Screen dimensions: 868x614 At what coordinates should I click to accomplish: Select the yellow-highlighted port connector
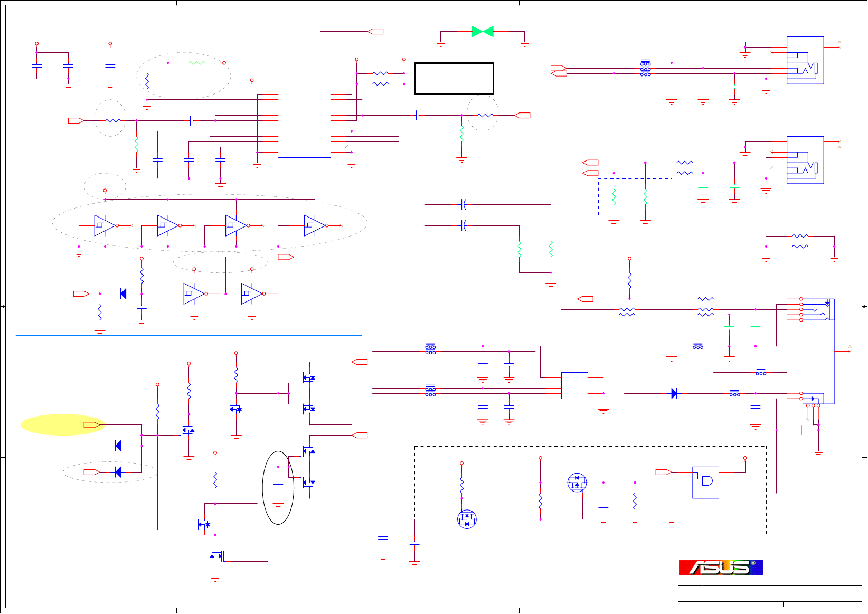92,425
